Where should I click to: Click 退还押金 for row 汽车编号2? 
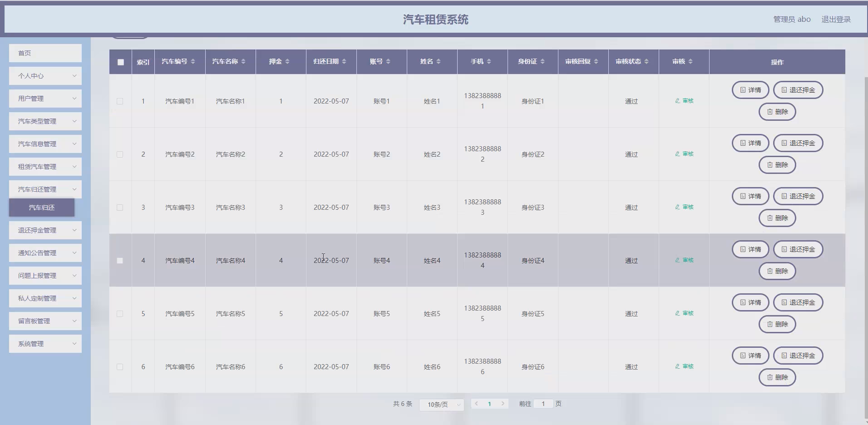tap(798, 143)
